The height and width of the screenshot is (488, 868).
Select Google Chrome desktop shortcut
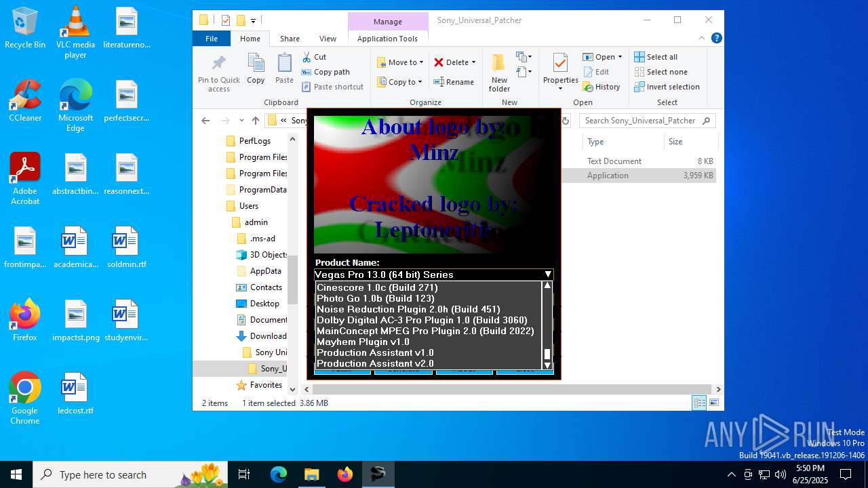pyautogui.click(x=25, y=399)
